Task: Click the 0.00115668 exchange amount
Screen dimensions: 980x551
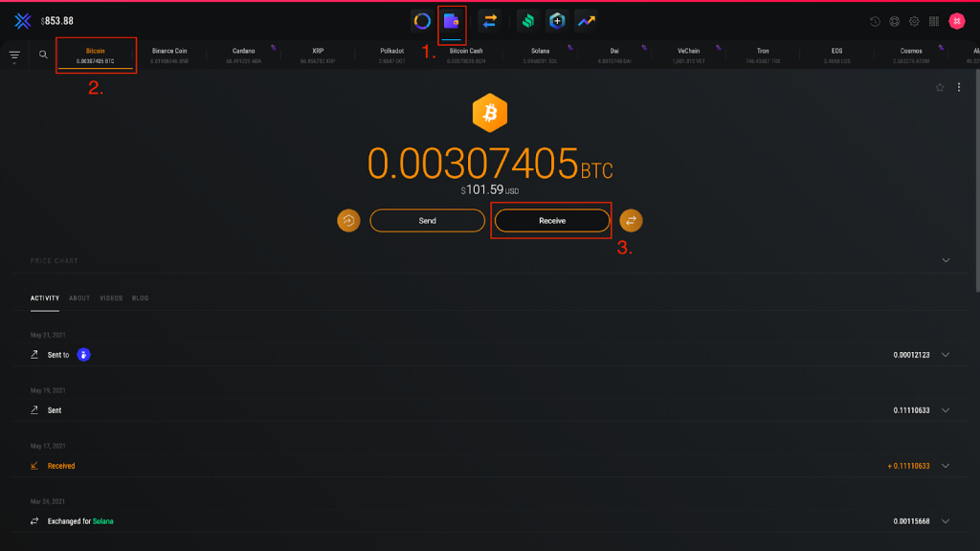Action: (911, 521)
